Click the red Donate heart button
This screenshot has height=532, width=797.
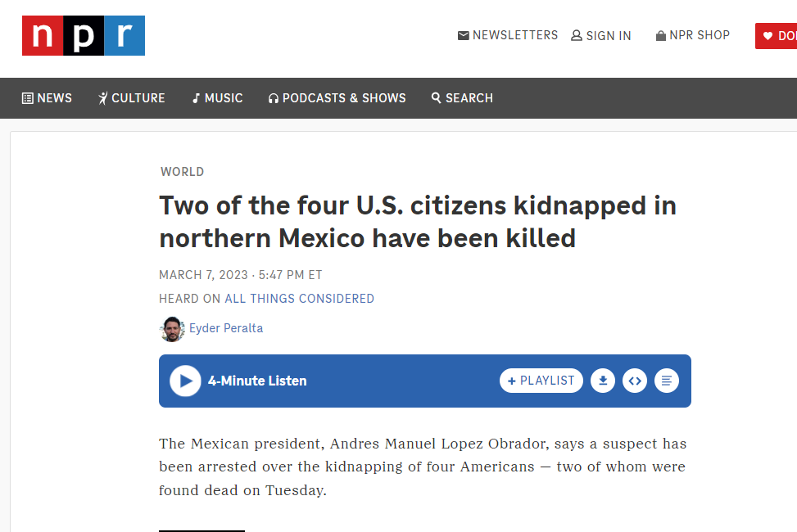(777, 35)
